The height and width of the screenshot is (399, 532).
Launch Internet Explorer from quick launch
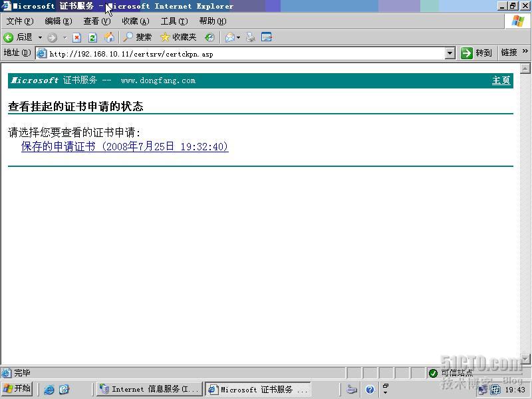[x=49, y=390]
